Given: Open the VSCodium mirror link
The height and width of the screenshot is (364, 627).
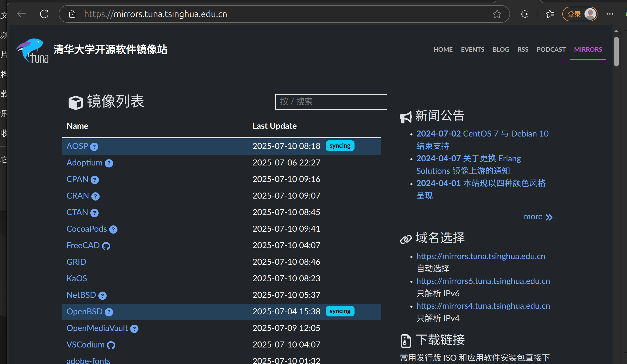Looking at the screenshot, I should coord(85,345).
